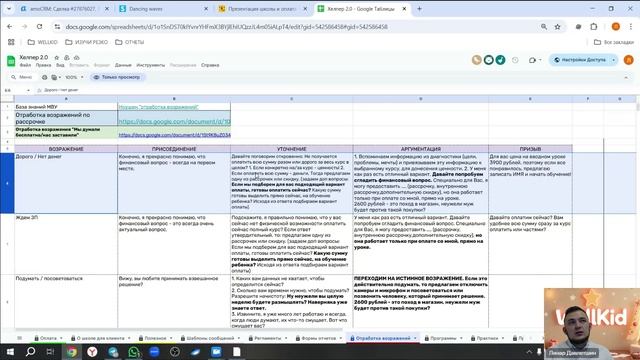Open the filter views toolbar button

(x=56, y=77)
